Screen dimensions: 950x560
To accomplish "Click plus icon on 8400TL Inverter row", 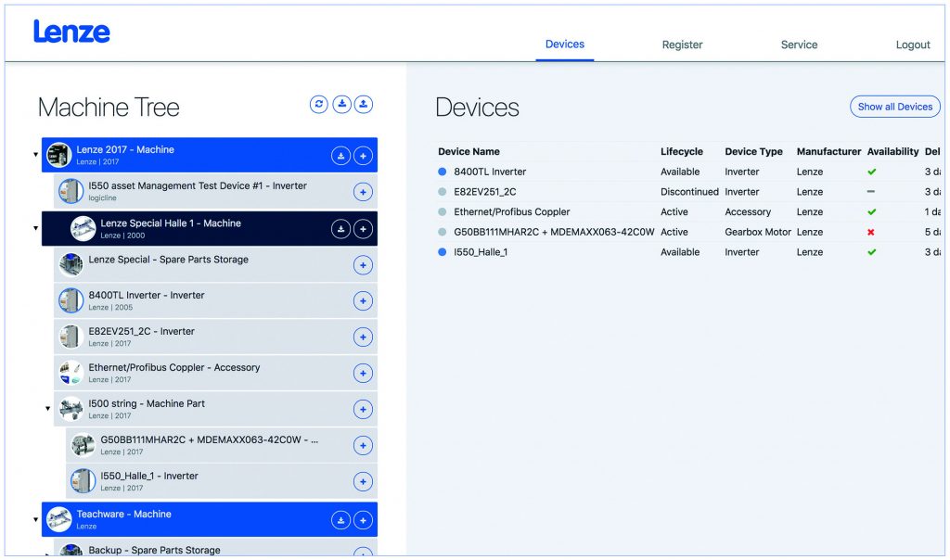I will click(x=364, y=301).
